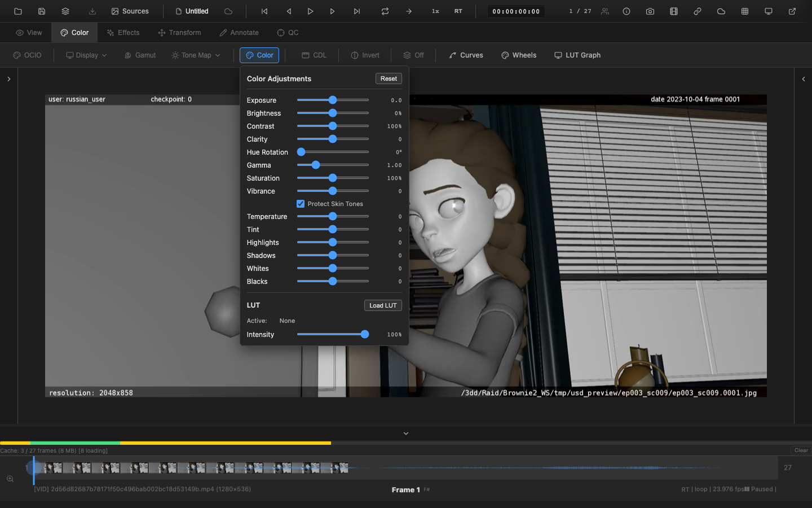Enable the Protect Skin Tones checkbox
Screen dimensions: 812x508
pos(301,204)
